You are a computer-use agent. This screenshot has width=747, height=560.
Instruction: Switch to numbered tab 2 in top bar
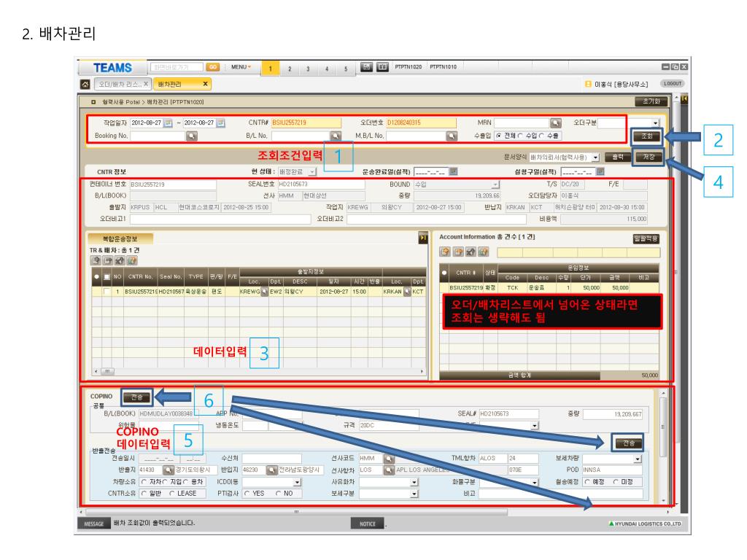tap(289, 69)
